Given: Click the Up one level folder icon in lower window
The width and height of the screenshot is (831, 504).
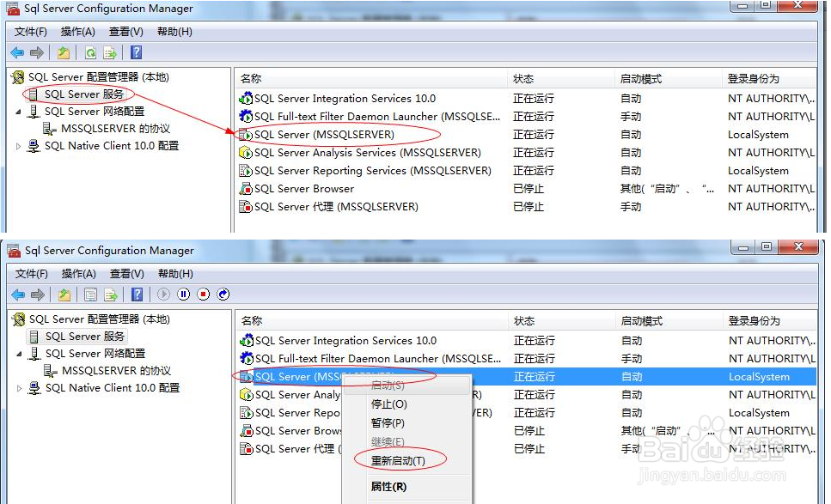Looking at the screenshot, I should 64,295.
